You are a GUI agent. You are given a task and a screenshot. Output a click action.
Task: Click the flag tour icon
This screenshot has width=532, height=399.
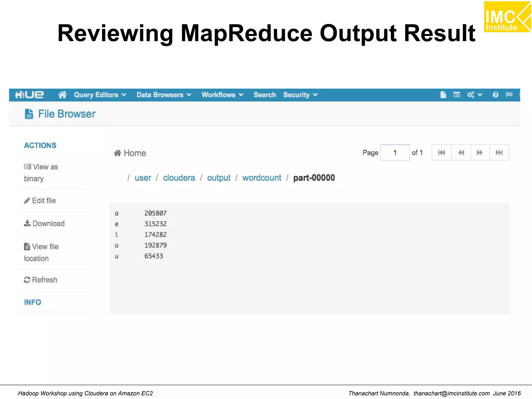(509, 95)
